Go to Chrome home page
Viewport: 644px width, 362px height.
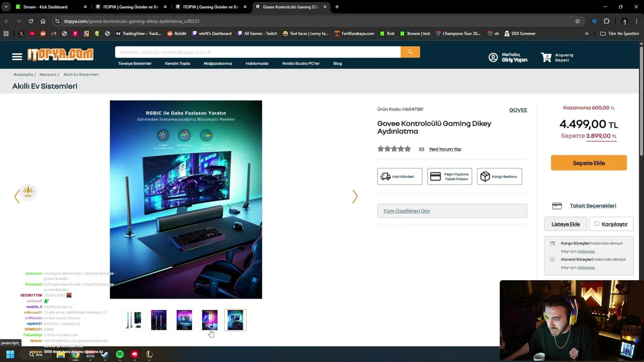pos(43,21)
